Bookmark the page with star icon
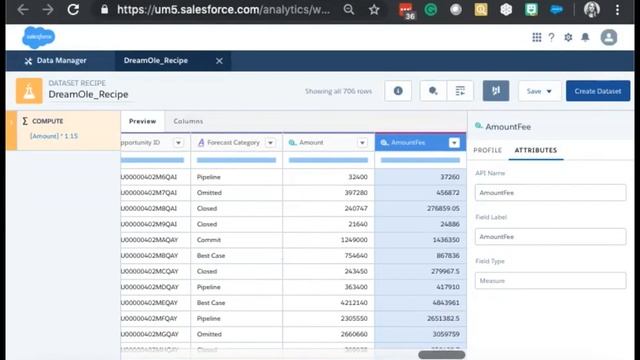The image size is (640, 360). (x=374, y=9)
